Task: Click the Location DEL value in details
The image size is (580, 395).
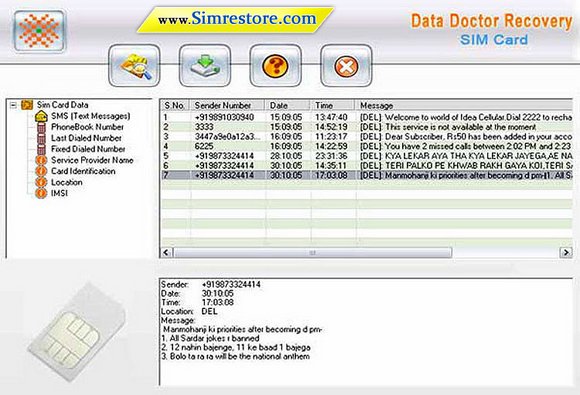Action: click(x=209, y=311)
